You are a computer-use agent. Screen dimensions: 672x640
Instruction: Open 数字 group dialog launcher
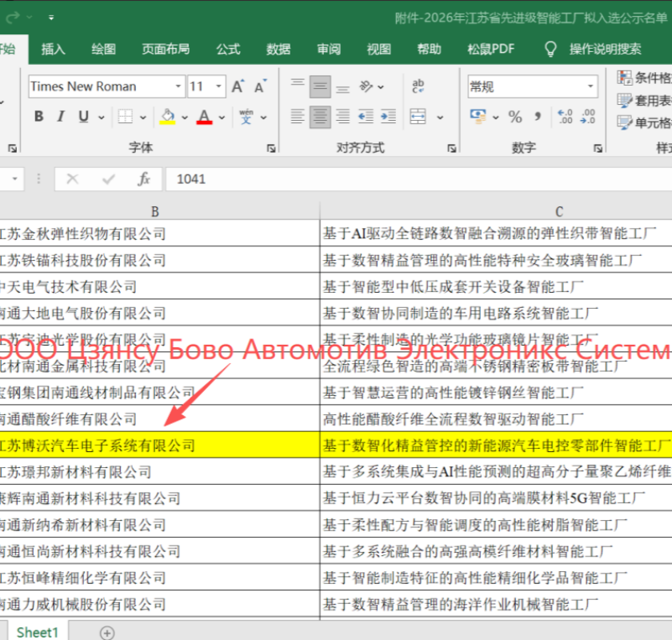[x=598, y=148]
